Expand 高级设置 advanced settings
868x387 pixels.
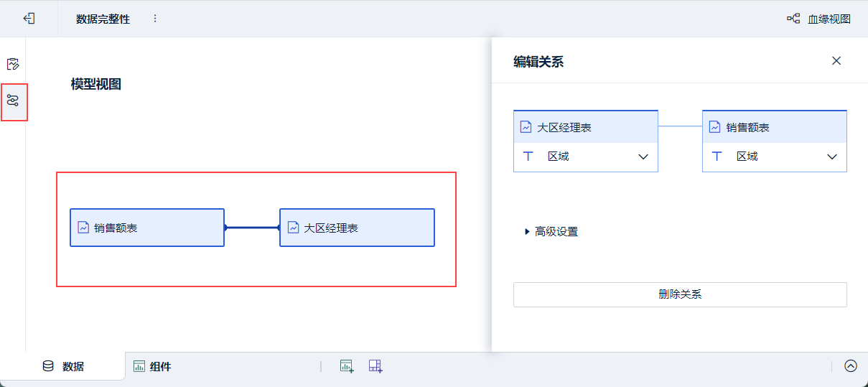pos(551,231)
